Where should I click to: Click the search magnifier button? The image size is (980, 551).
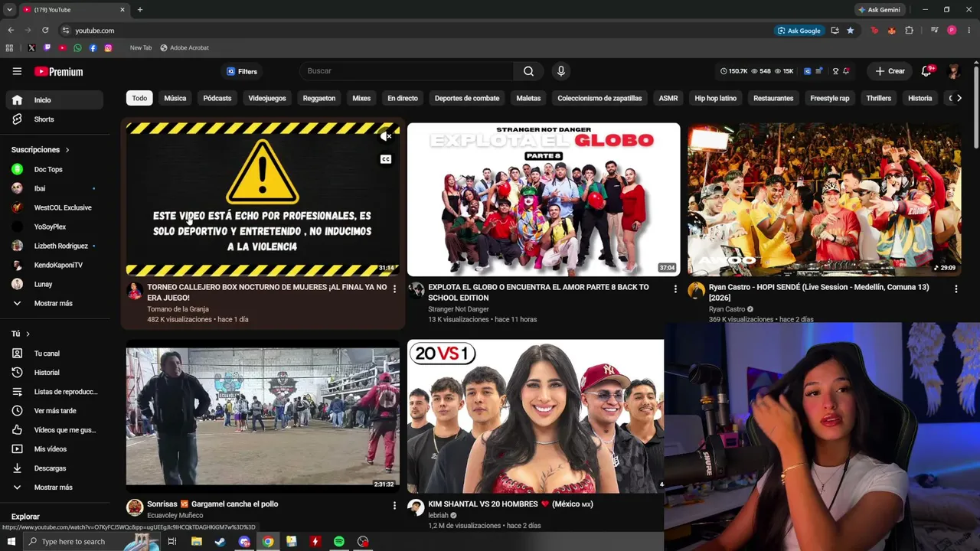[x=528, y=71]
